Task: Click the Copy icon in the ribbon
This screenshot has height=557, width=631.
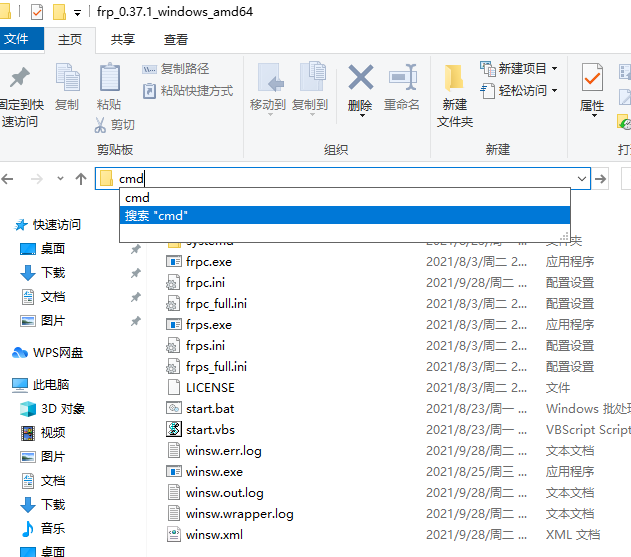Action: click(67, 77)
